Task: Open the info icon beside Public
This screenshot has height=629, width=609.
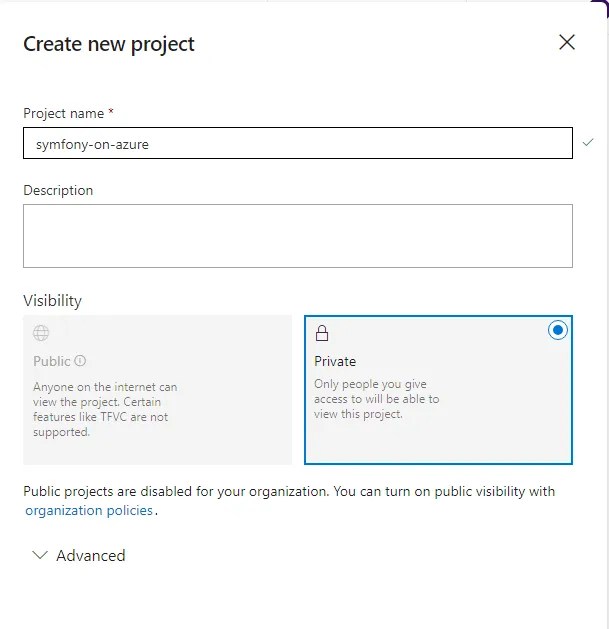Action: click(x=80, y=361)
